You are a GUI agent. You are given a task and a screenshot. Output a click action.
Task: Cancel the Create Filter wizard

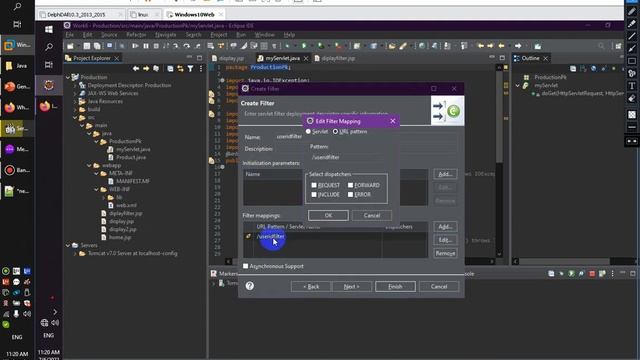pyautogui.click(x=439, y=287)
